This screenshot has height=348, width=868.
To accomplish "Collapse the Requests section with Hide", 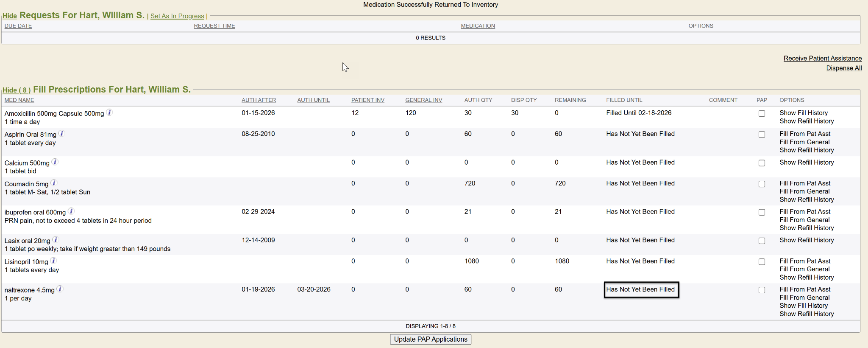I will point(10,16).
